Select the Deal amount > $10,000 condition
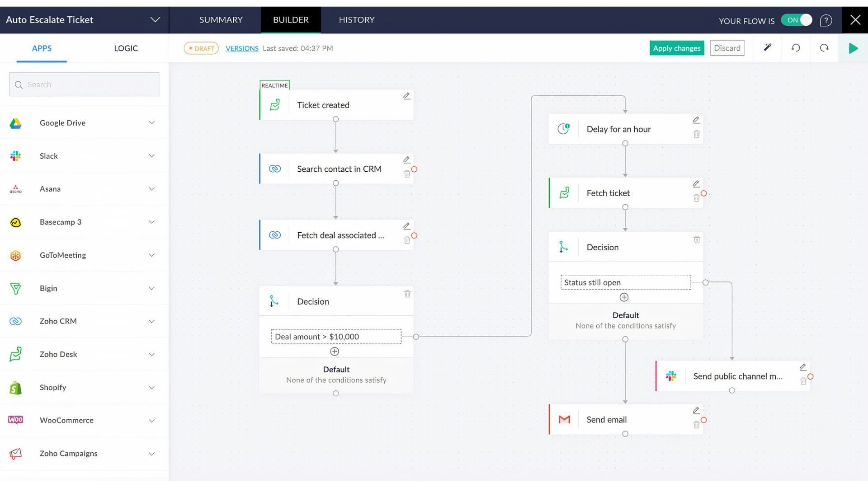Screen dimensions: 868x488 tap(336, 337)
